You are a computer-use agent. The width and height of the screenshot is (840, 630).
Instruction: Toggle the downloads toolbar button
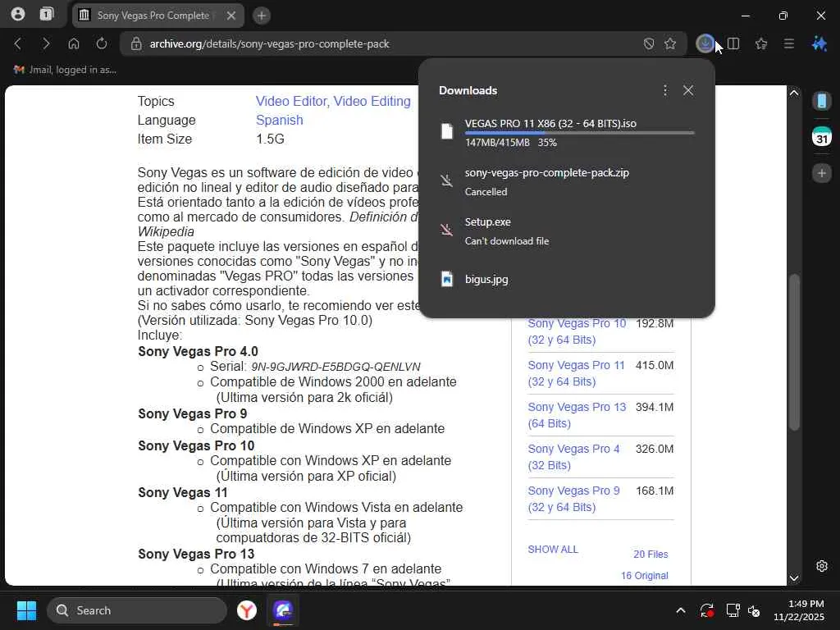pyautogui.click(x=705, y=43)
